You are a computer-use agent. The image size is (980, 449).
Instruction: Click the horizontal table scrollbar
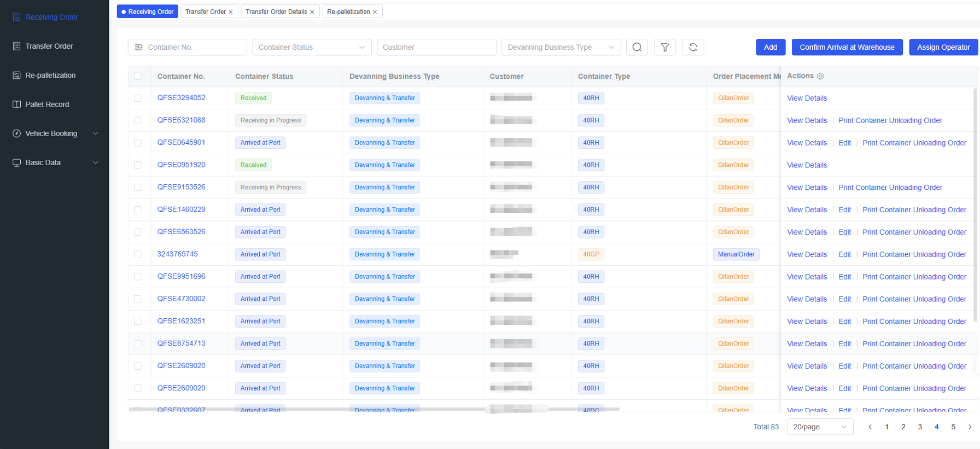[x=374, y=409]
